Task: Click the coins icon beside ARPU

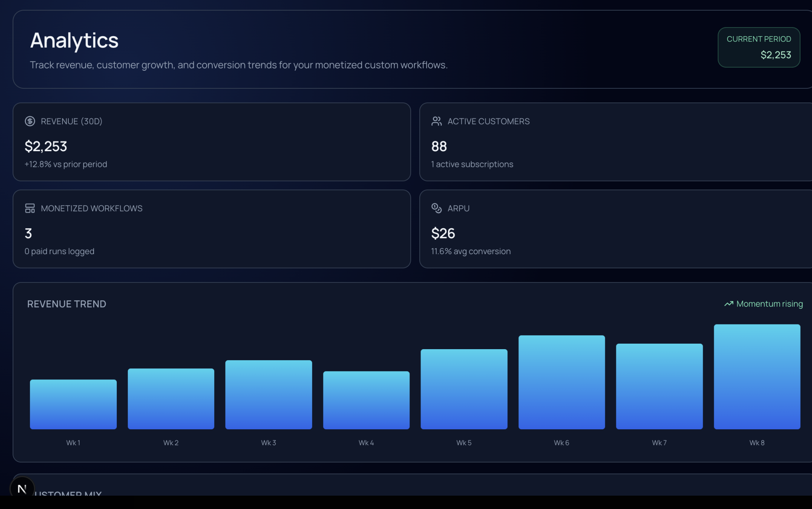Action: (x=436, y=208)
